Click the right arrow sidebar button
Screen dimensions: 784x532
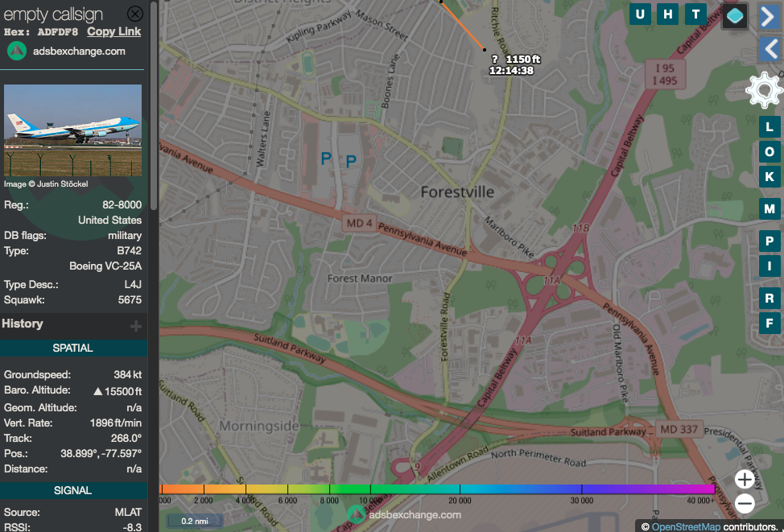[x=770, y=16]
